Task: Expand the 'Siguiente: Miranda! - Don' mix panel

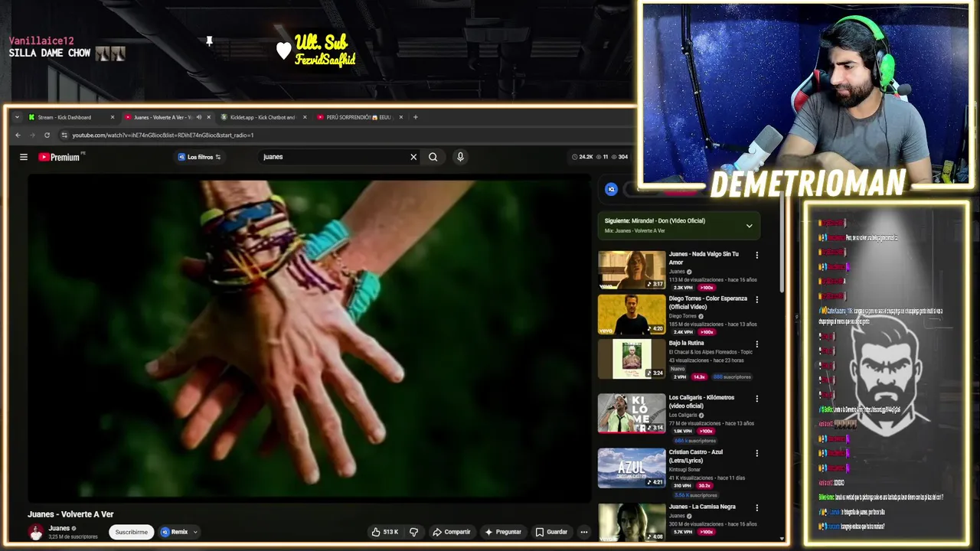Action: pyautogui.click(x=750, y=226)
